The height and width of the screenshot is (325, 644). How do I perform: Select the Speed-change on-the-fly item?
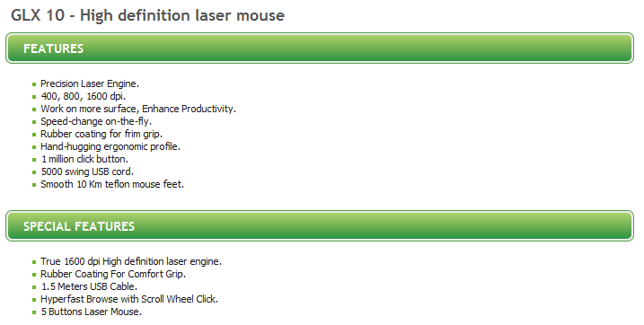pyautogui.click(x=96, y=121)
